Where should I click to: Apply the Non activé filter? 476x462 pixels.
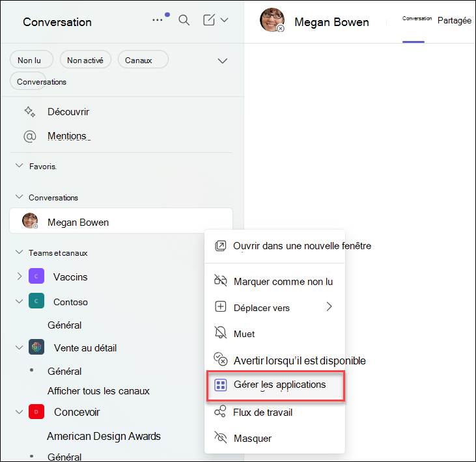coord(85,59)
